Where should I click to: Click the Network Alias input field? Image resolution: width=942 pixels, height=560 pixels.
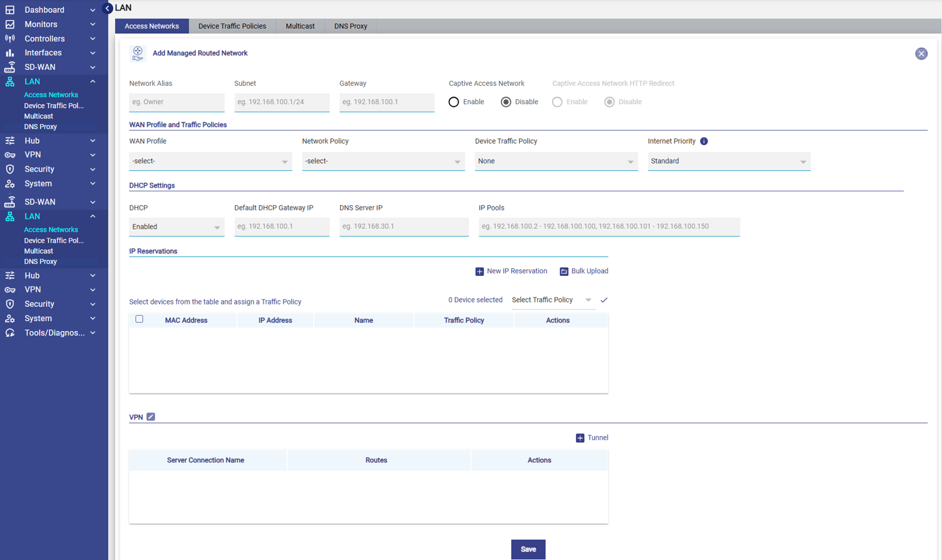point(177,102)
